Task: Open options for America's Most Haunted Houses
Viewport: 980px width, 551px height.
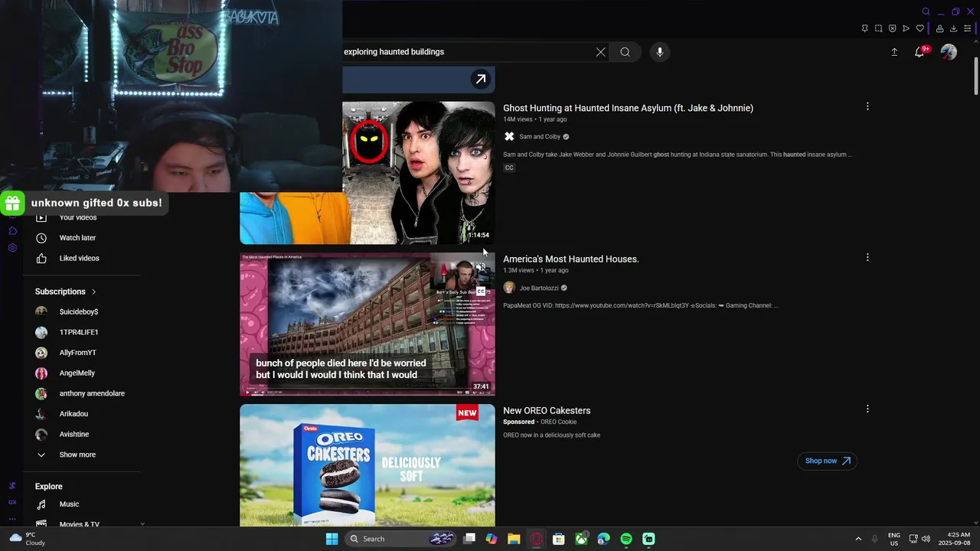Action: tap(867, 257)
